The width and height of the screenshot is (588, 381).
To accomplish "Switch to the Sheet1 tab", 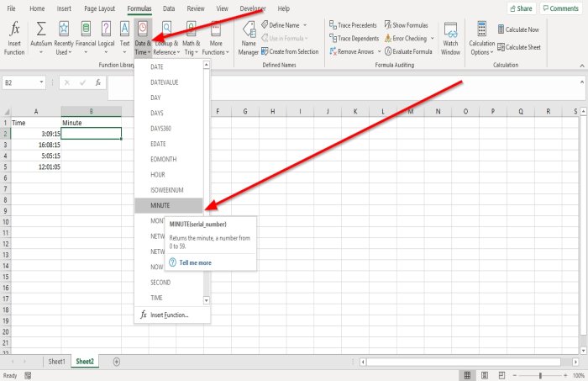I will click(x=56, y=362).
